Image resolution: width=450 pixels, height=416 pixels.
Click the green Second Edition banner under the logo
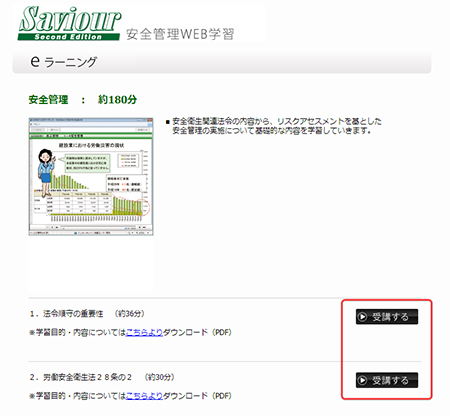point(68,37)
